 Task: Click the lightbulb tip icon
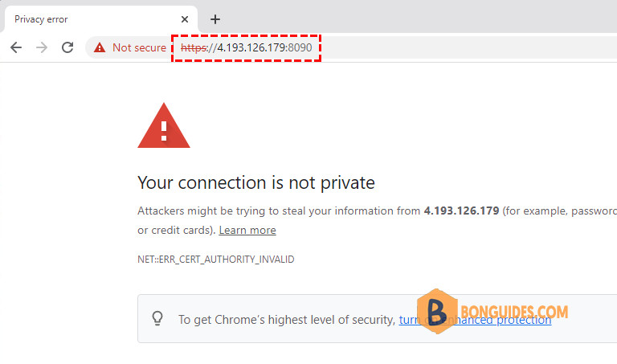[x=157, y=318]
